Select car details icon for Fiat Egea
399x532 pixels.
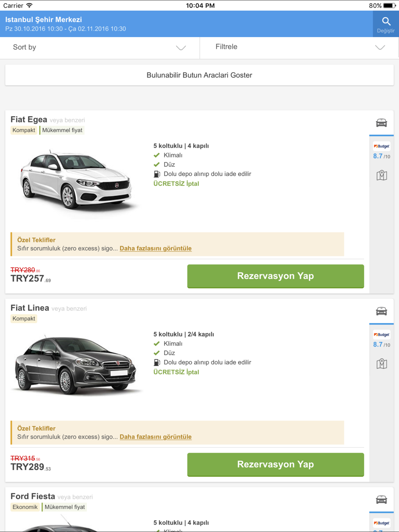(381, 123)
